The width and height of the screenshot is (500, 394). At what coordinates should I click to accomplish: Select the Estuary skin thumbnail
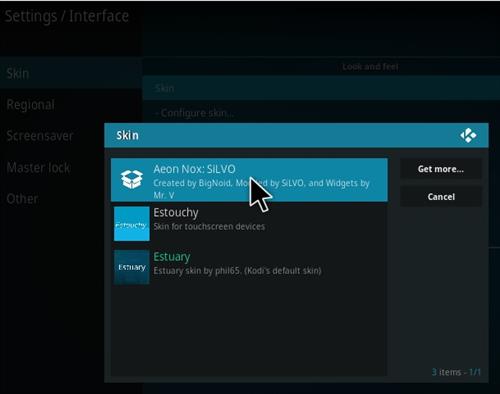132,267
